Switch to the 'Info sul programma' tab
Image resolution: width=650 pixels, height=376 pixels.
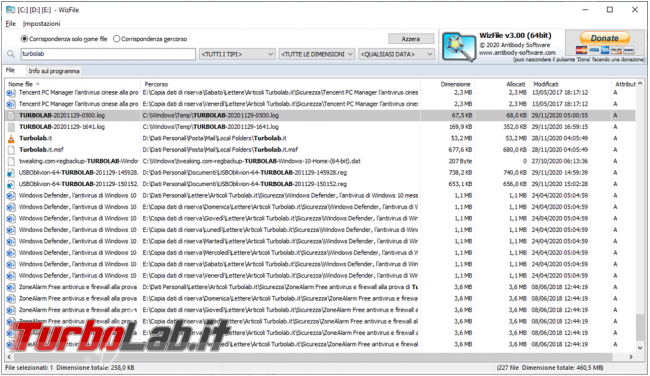tap(54, 71)
